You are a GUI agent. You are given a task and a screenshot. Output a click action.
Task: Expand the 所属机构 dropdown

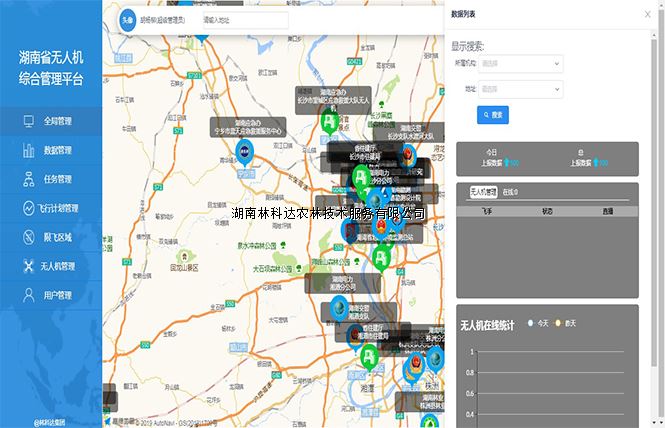point(520,63)
